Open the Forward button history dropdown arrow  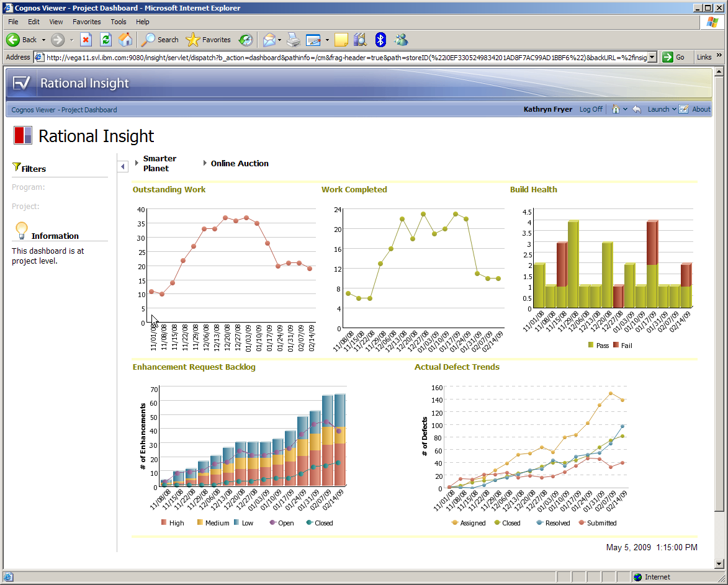(x=71, y=40)
